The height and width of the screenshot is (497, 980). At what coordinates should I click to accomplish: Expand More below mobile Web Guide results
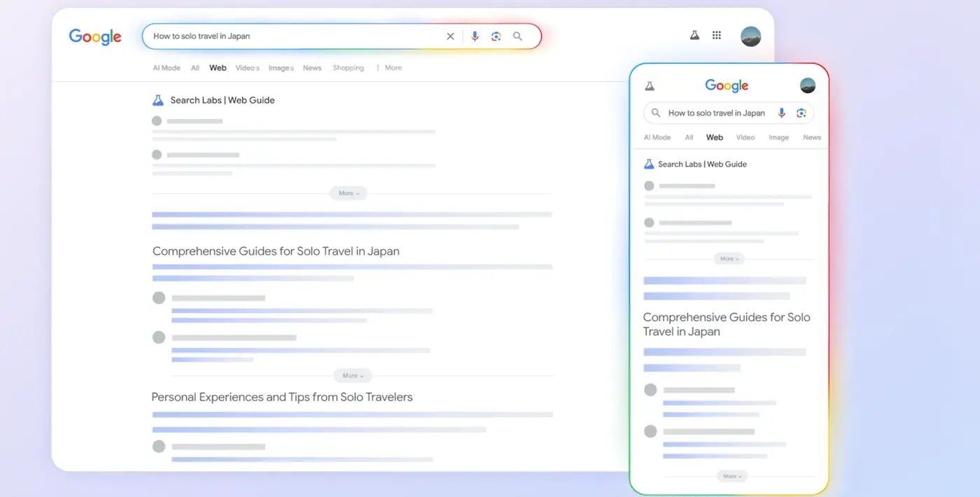729,258
